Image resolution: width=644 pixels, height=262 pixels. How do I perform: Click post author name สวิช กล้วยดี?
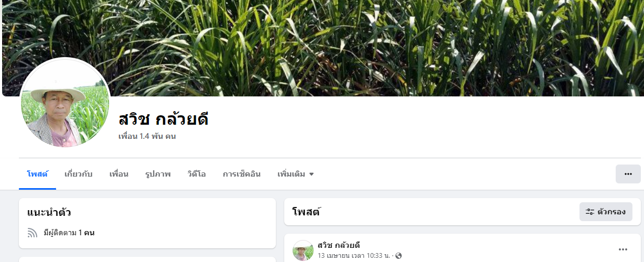[339, 245]
